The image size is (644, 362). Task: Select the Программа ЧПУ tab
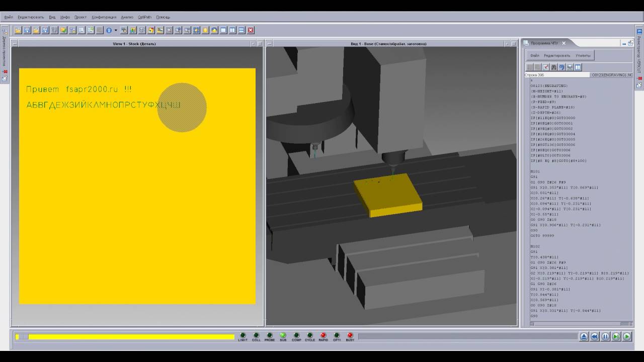click(544, 43)
